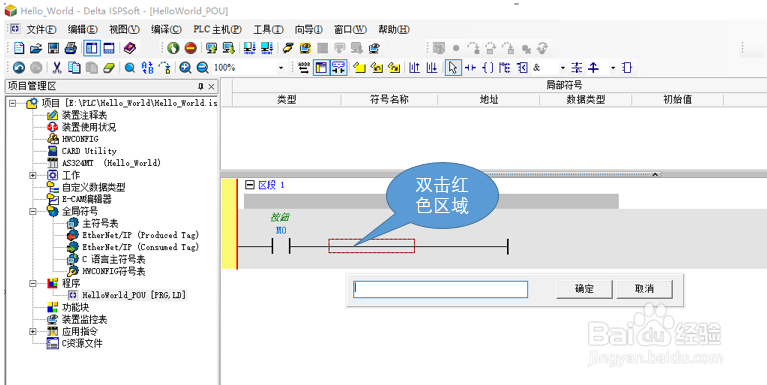
Task: Click the Undo toolbar icon
Action: tap(19, 68)
